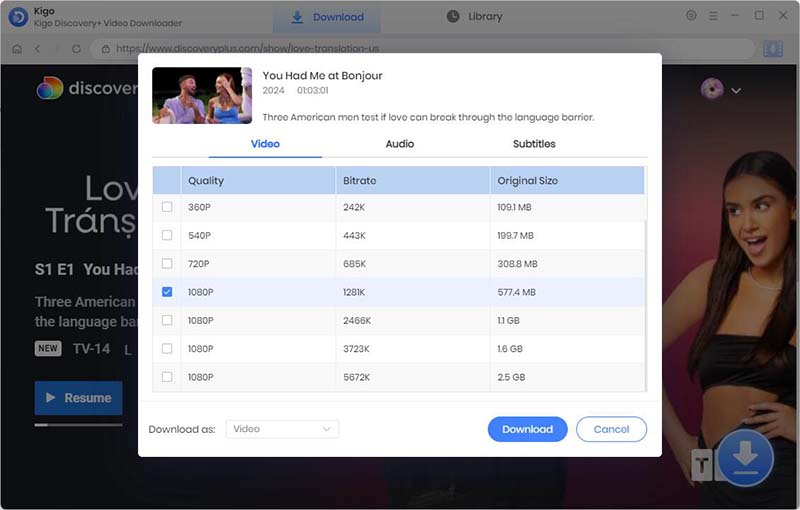Check the 720P quality checkbox
The height and width of the screenshot is (510, 800).
tap(167, 264)
